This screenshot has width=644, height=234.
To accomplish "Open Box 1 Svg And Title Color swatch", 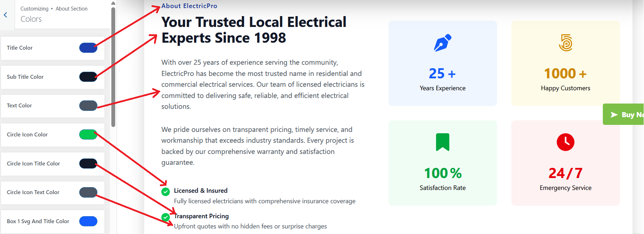I will pos(88,221).
